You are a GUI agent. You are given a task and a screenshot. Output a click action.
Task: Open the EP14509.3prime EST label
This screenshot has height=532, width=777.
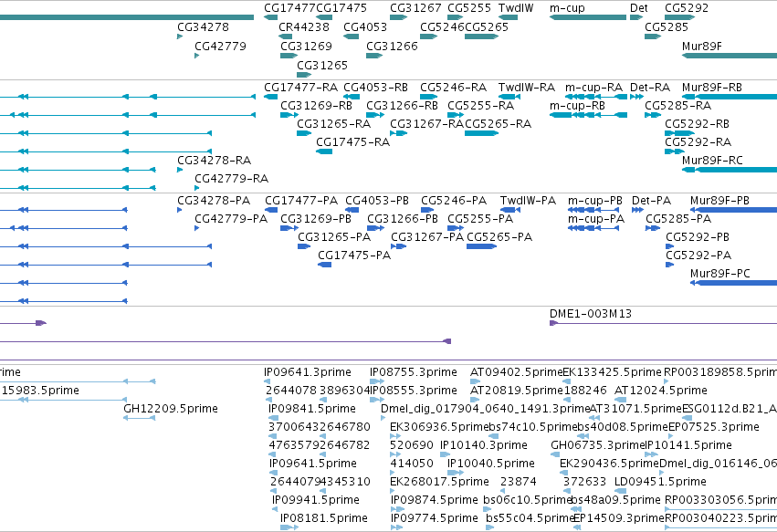click(619, 518)
